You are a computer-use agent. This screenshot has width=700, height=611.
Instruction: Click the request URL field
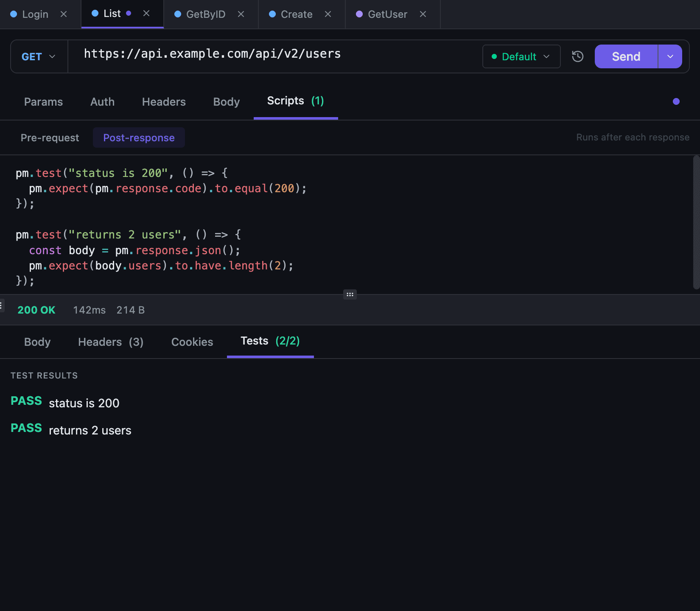pos(275,56)
